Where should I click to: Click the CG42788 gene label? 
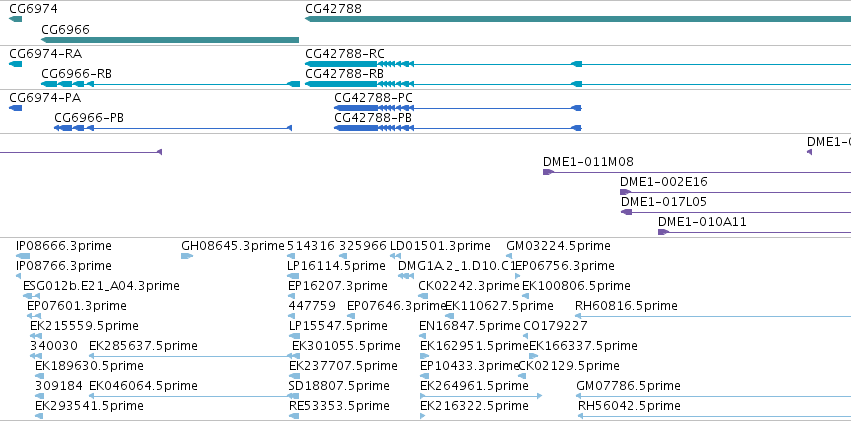pyautogui.click(x=333, y=9)
